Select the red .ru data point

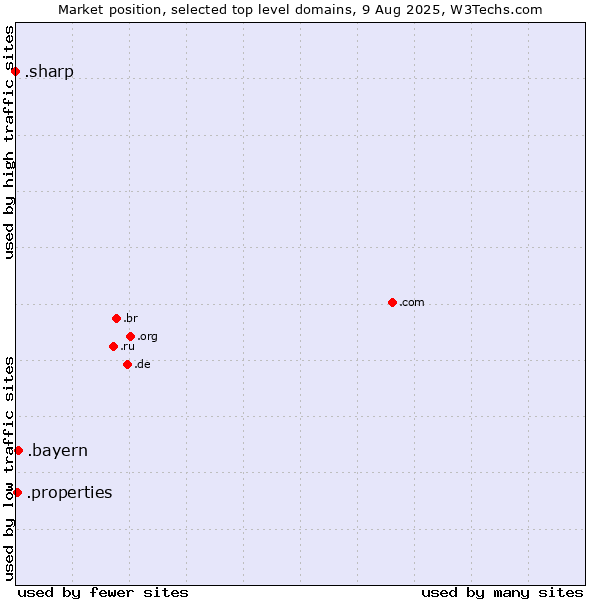pyautogui.click(x=113, y=346)
